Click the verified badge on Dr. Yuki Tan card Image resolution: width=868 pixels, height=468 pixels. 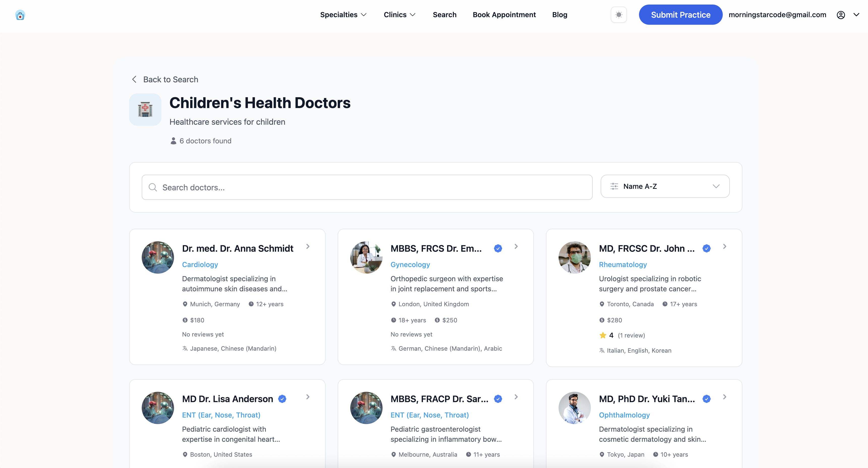pyautogui.click(x=707, y=399)
